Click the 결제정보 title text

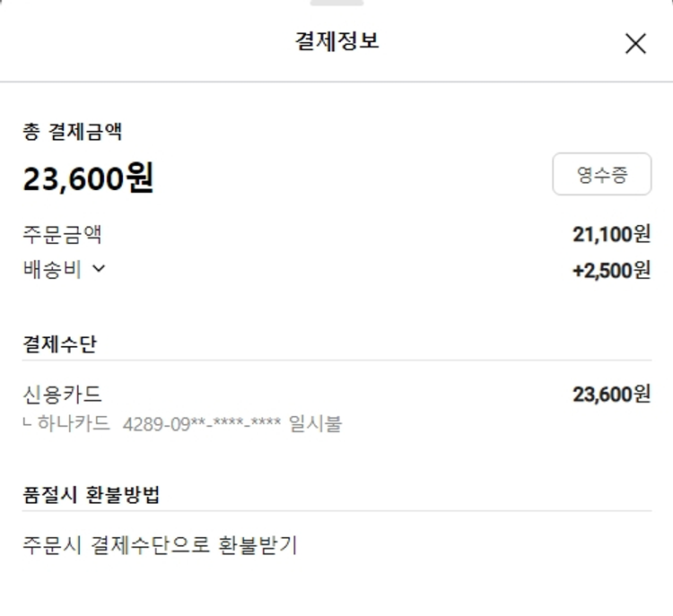[336, 42]
